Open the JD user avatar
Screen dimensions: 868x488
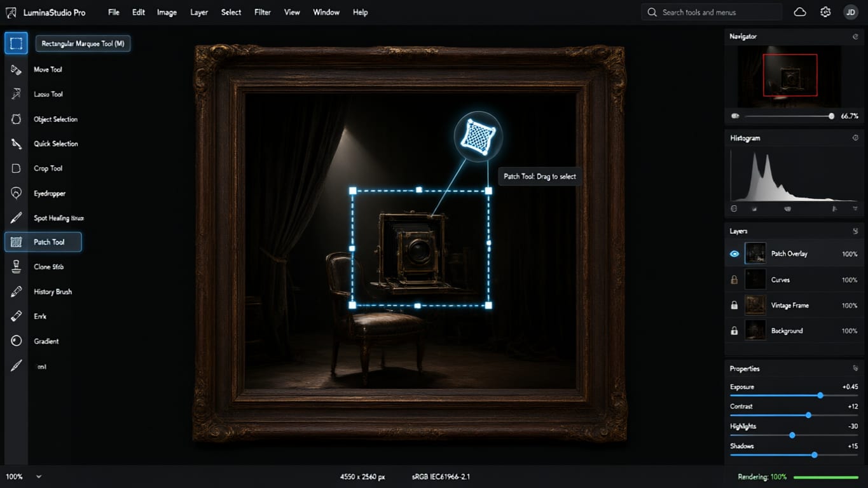tap(850, 12)
